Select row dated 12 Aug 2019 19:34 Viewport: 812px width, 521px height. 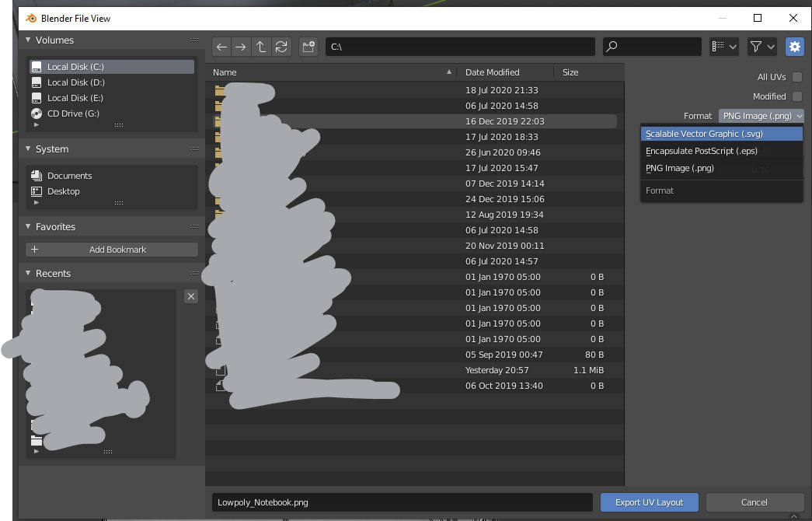pos(414,215)
